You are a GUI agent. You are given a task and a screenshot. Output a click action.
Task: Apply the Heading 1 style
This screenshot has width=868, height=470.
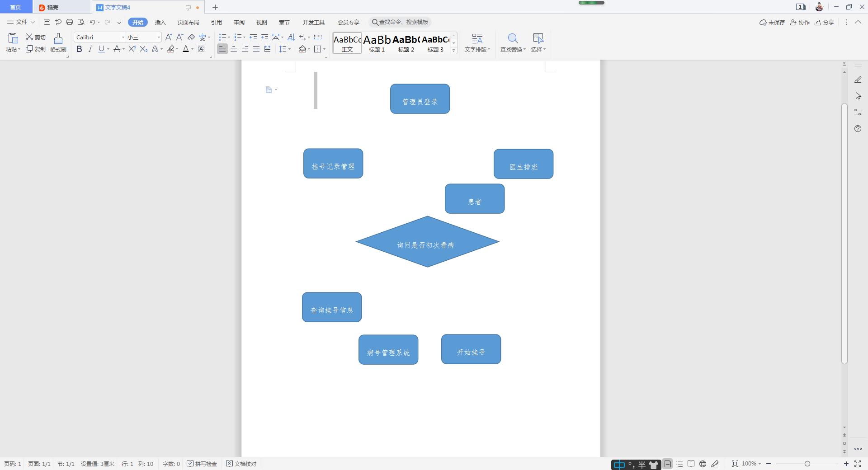coord(377,43)
